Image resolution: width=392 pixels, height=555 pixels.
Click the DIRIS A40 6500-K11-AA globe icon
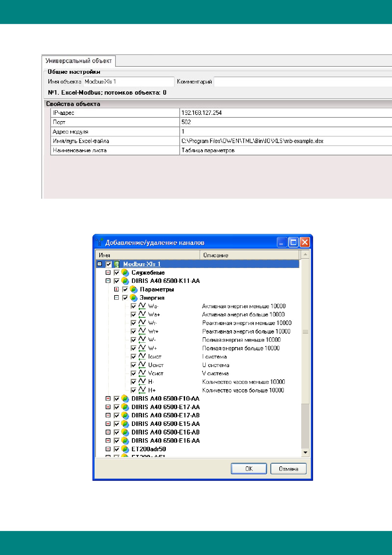click(125, 281)
